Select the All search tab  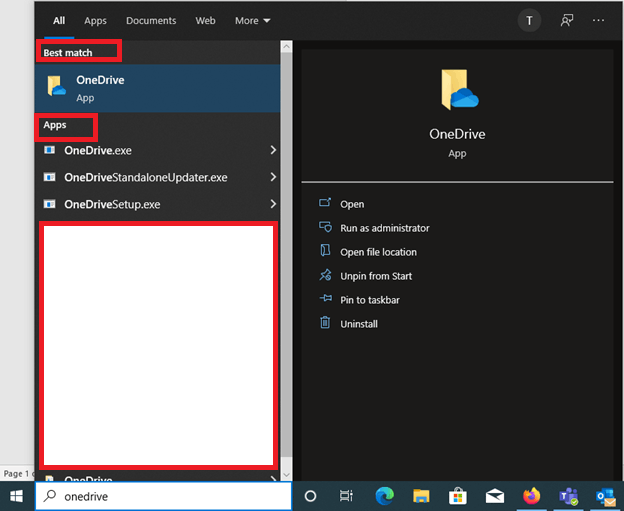(59, 21)
